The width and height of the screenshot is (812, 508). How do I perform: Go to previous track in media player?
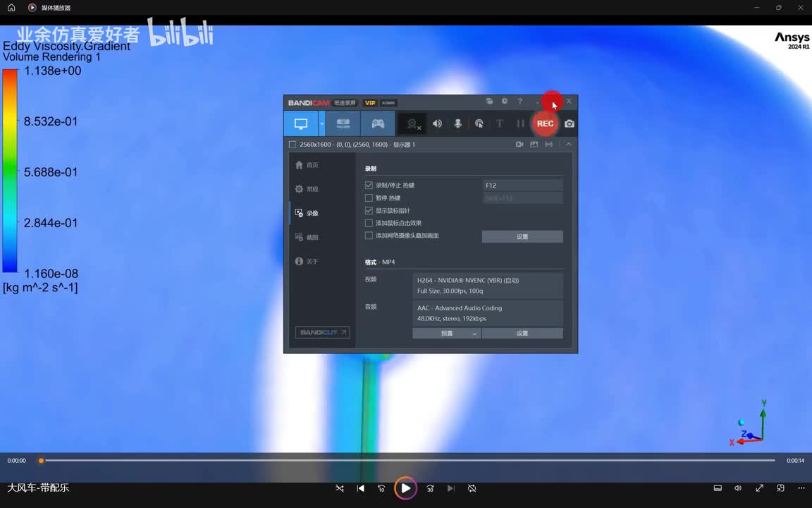pos(360,488)
